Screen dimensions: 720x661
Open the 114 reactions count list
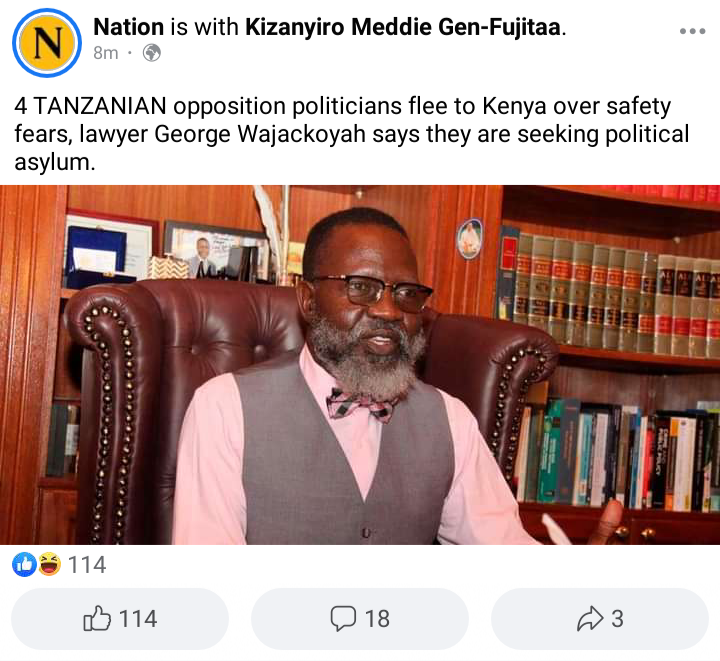click(87, 565)
